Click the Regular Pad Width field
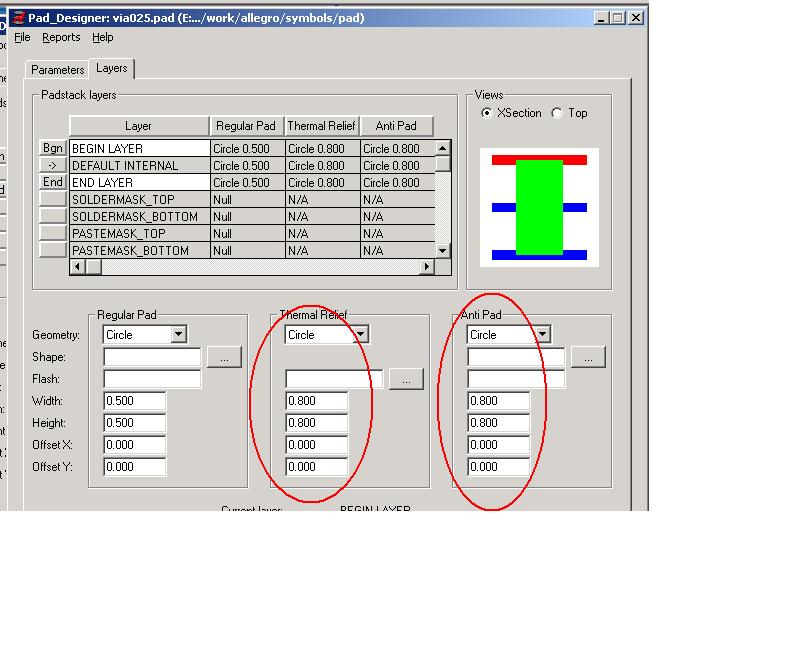Screen dimensions: 788x670 coord(135,401)
